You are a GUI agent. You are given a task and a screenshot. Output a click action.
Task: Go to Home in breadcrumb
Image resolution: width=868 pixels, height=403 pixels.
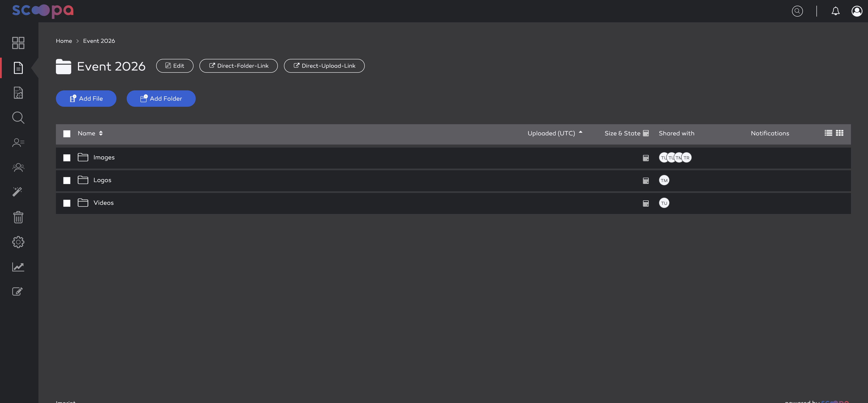(64, 41)
